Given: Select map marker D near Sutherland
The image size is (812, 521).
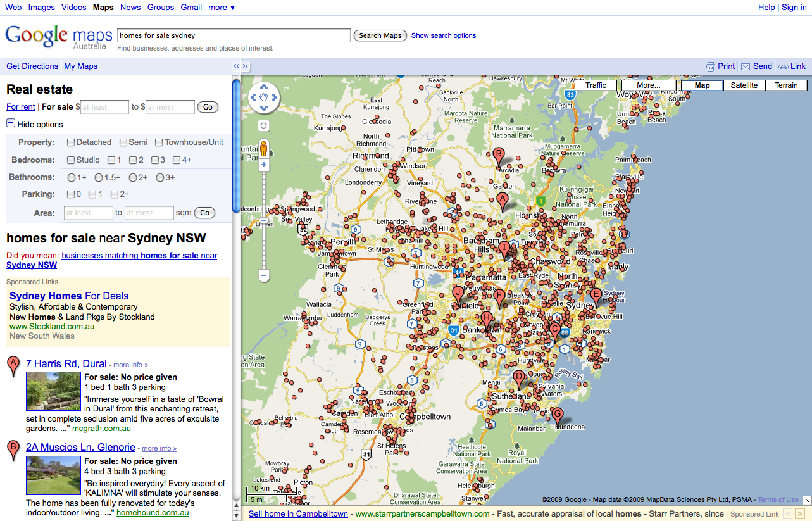Looking at the screenshot, I should pyautogui.click(x=519, y=379).
